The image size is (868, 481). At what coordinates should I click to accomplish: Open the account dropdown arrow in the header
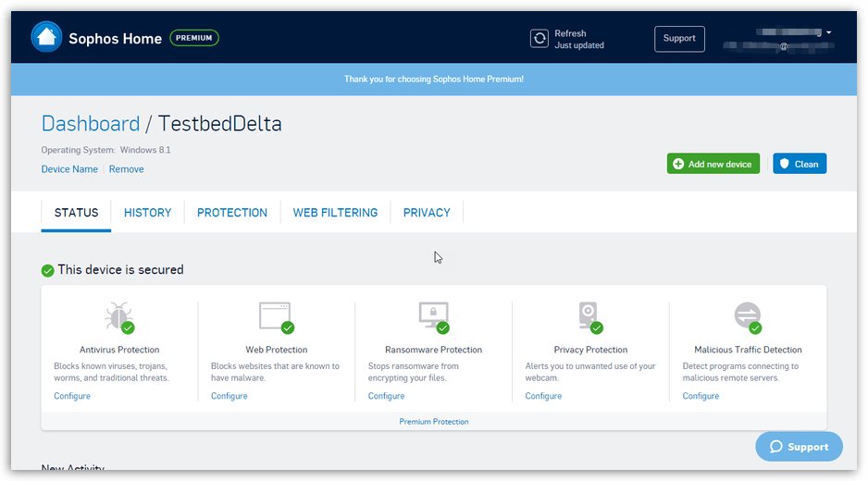click(829, 32)
